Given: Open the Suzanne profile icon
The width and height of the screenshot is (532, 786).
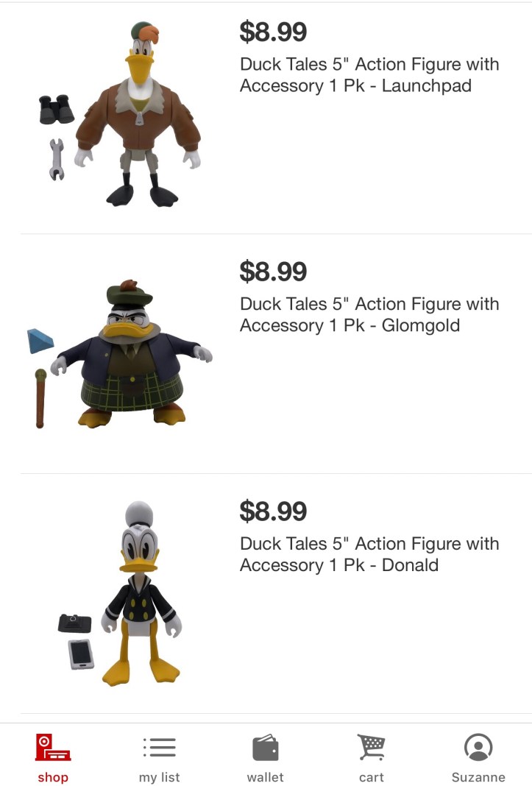Looking at the screenshot, I should tap(478, 747).
